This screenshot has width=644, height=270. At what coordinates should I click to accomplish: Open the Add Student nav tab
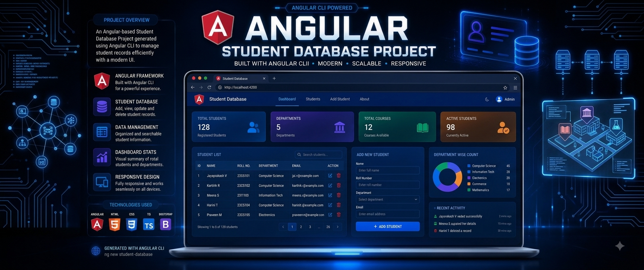pyautogui.click(x=340, y=99)
